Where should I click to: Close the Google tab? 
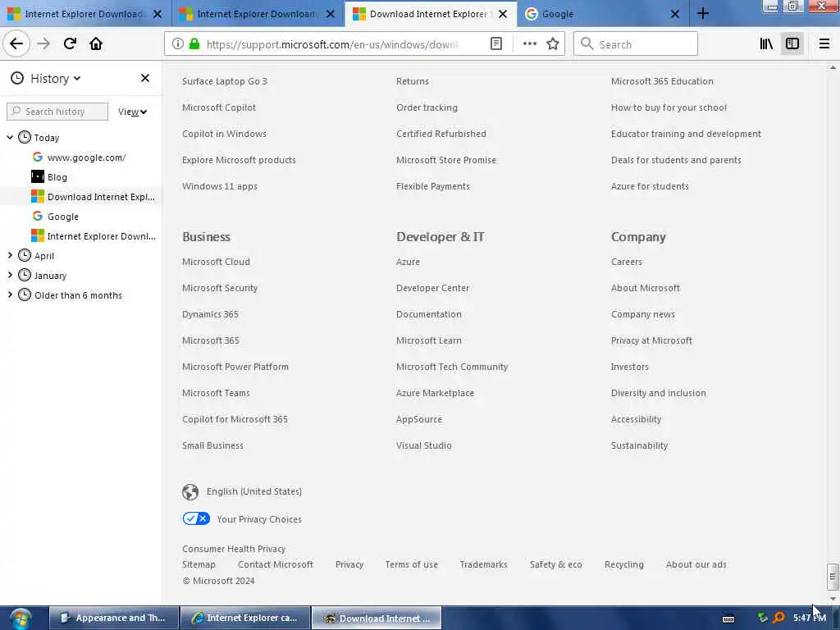coord(675,14)
